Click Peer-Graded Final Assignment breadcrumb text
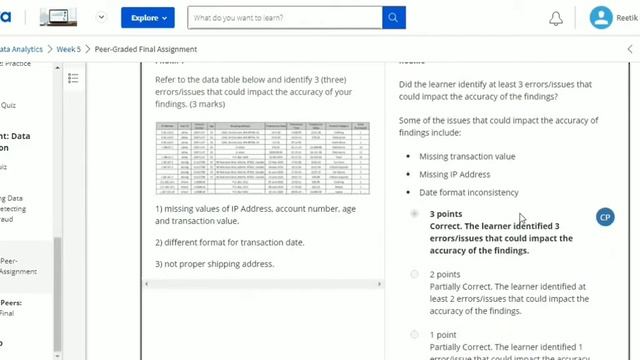 pos(146,49)
